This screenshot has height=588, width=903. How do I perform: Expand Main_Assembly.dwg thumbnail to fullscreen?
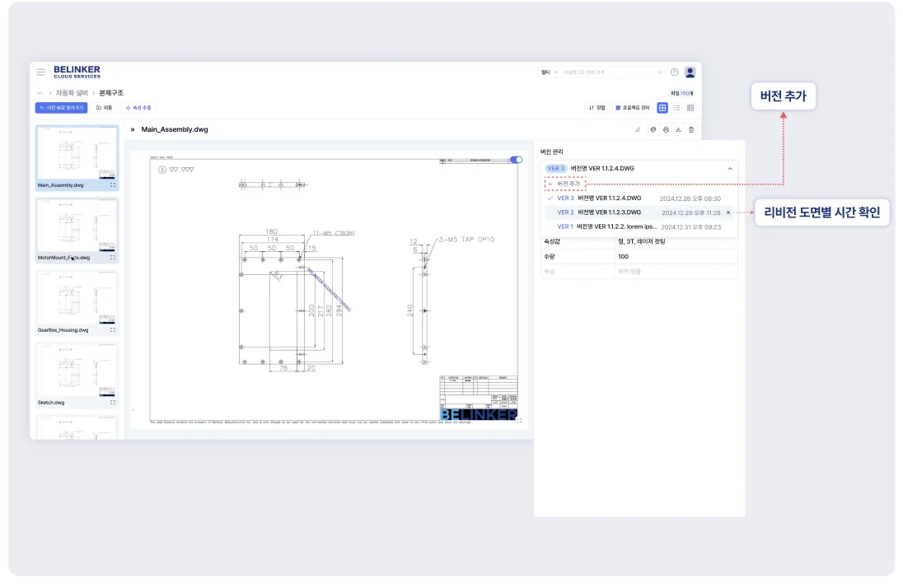tap(113, 185)
